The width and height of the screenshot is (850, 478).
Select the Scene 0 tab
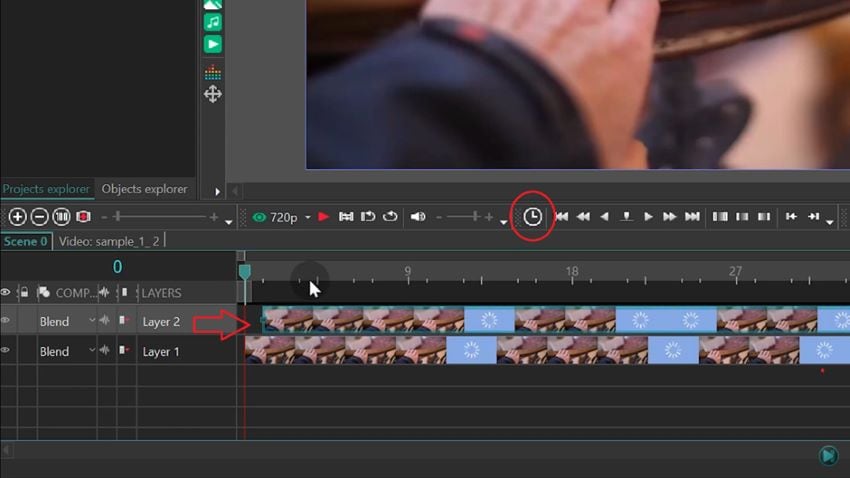tap(25, 242)
